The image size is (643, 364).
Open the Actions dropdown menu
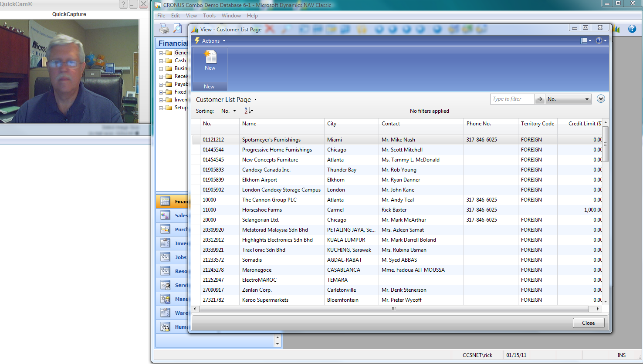210,40
